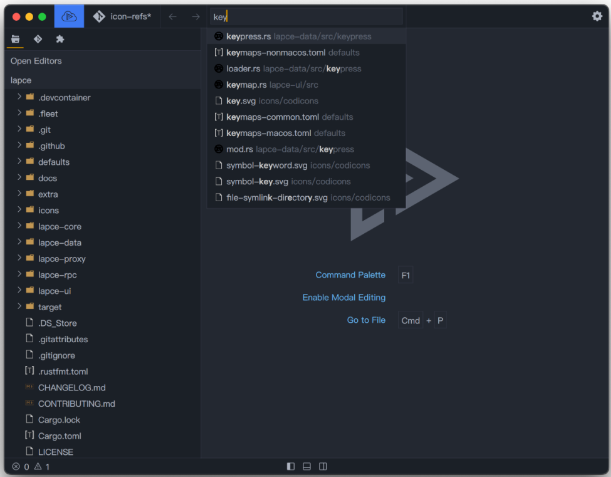Viewport: 611px width, 477px height.
Task: Click the navigate forward arrow
Action: pos(195,16)
